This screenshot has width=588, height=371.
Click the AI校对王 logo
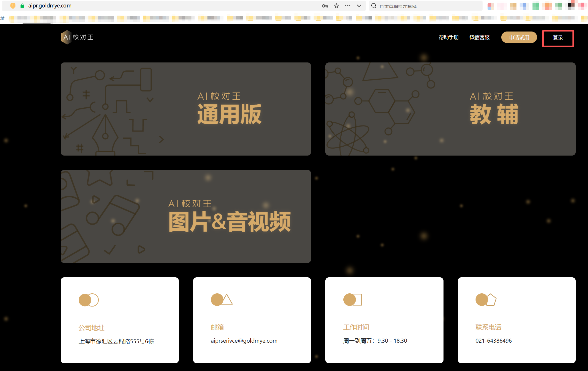[x=77, y=37]
